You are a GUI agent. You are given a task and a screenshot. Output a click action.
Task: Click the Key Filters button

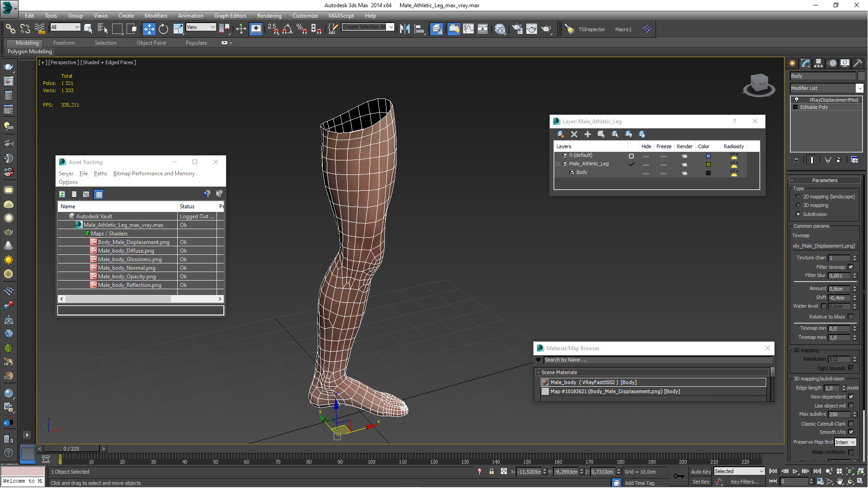click(x=745, y=482)
